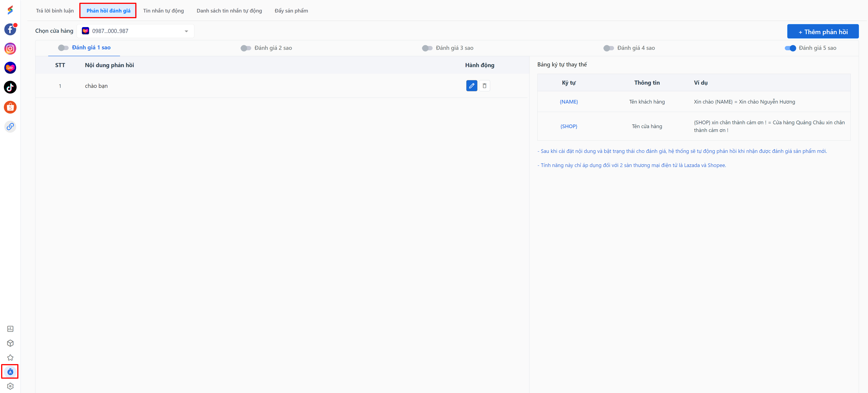Open the Shopee sidebar icon
This screenshot has height=393, width=868.
(x=10, y=107)
